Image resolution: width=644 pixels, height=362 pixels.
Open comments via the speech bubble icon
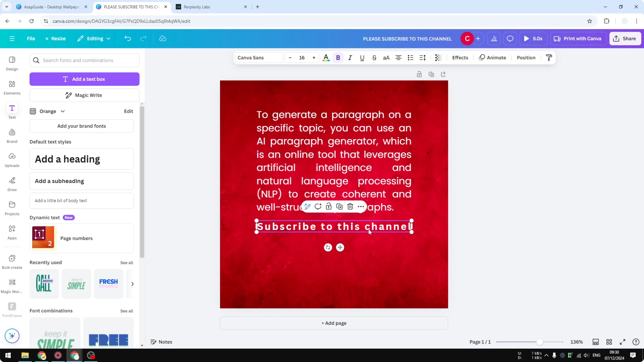click(x=510, y=38)
